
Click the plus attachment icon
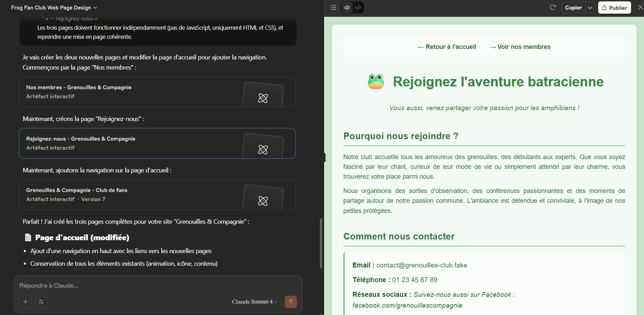click(26, 302)
